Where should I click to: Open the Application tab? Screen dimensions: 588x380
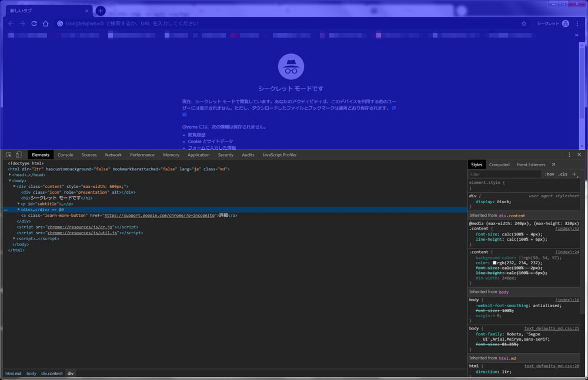point(198,155)
